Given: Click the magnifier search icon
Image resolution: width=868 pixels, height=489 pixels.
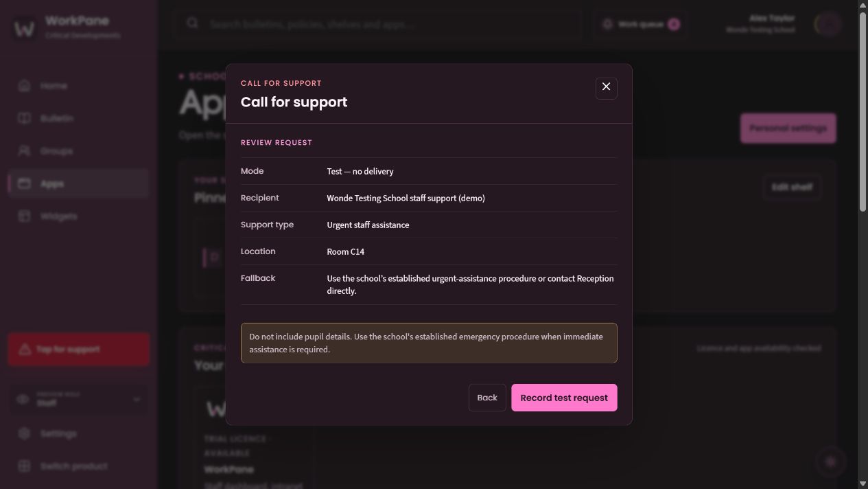Looking at the screenshot, I should (x=193, y=23).
